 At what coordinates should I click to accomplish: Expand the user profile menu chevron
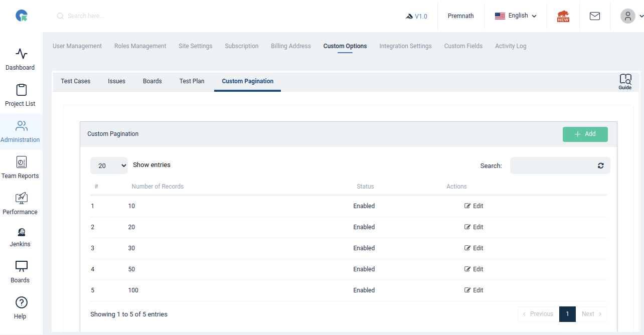click(641, 16)
